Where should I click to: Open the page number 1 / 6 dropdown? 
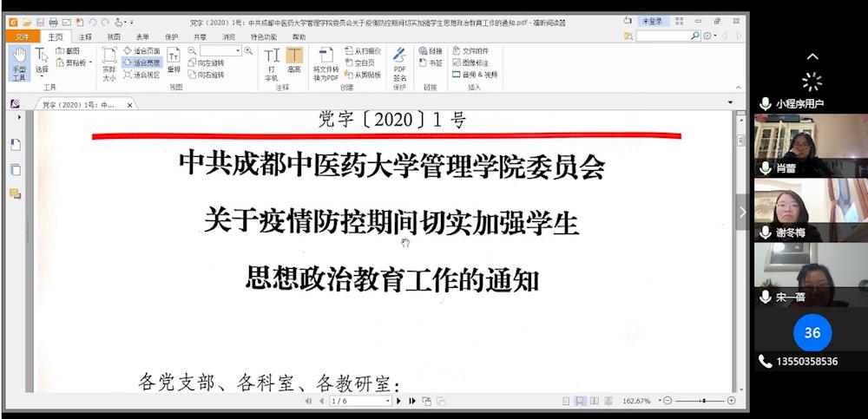(388, 401)
